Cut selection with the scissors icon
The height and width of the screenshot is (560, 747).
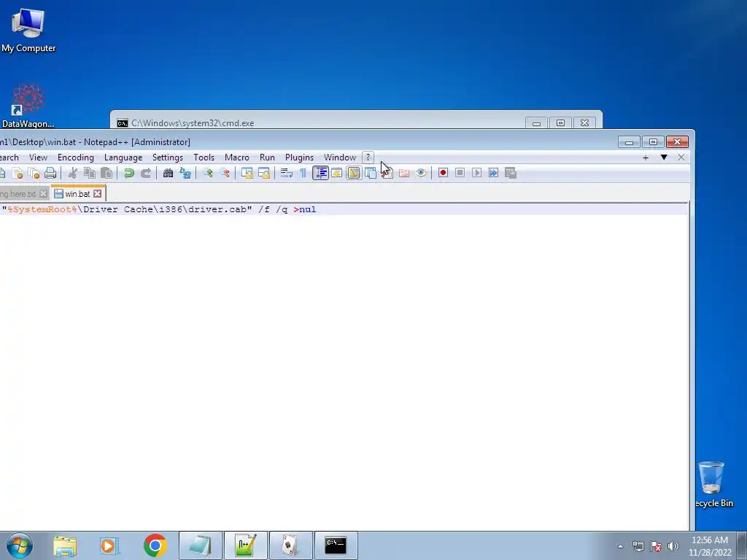point(72,173)
